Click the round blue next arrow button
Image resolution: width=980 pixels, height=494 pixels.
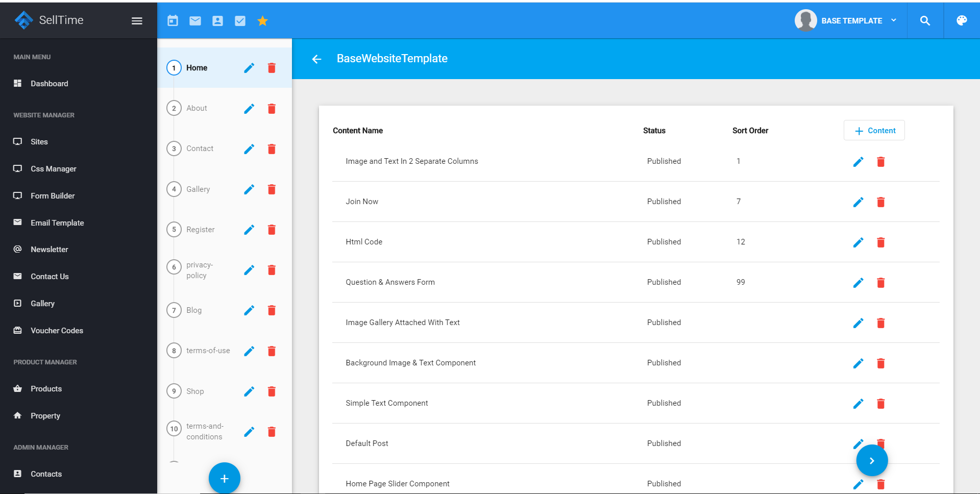click(x=872, y=460)
